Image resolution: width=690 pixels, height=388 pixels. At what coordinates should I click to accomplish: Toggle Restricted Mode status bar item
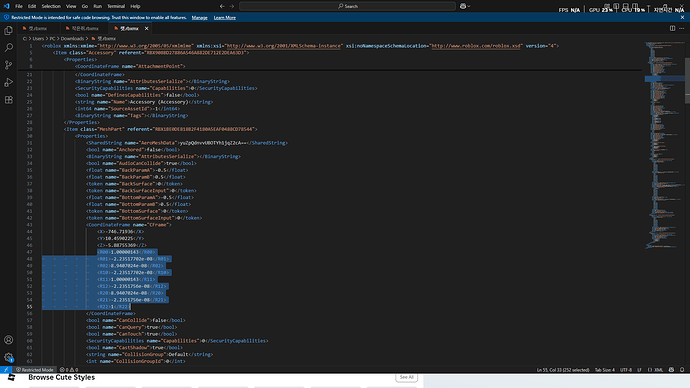tap(35, 370)
